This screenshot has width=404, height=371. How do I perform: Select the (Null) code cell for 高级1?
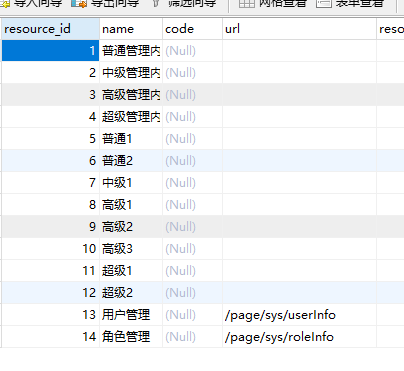(193, 205)
